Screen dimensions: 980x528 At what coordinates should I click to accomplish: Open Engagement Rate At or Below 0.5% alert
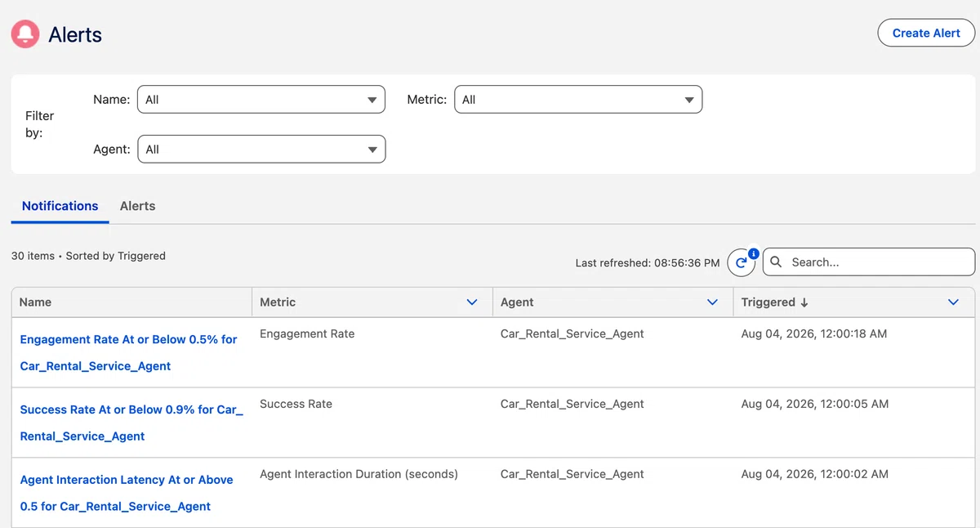pos(128,352)
